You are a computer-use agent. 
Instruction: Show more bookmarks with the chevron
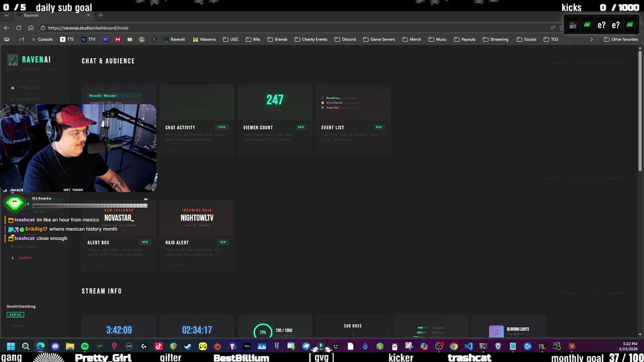(591, 39)
